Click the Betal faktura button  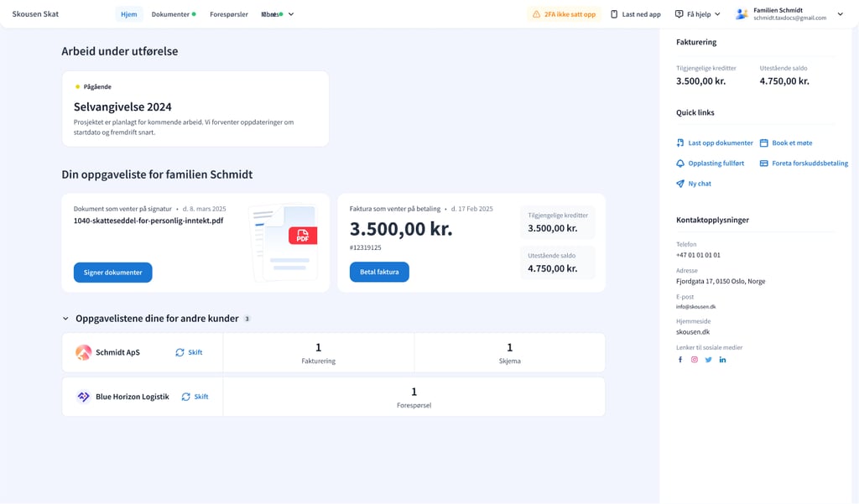[x=379, y=272]
